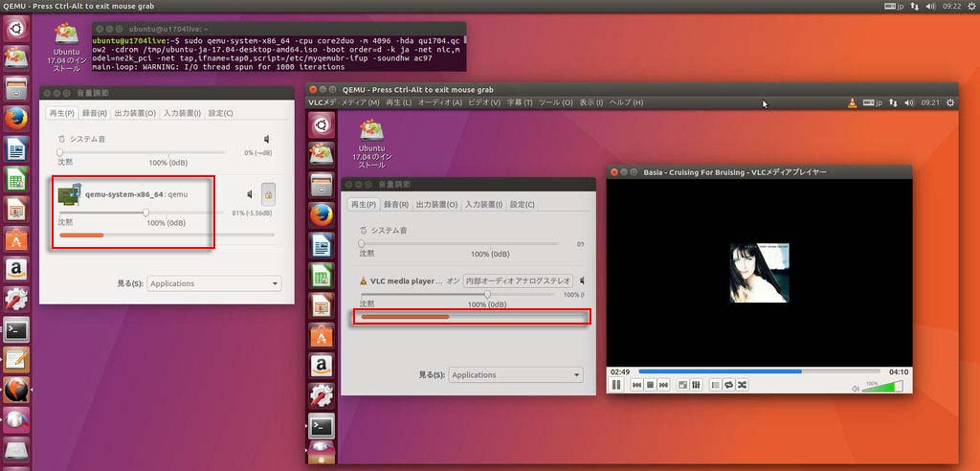Toggle loop mode in VLC
This screenshot has height=471, width=980.
(728, 385)
